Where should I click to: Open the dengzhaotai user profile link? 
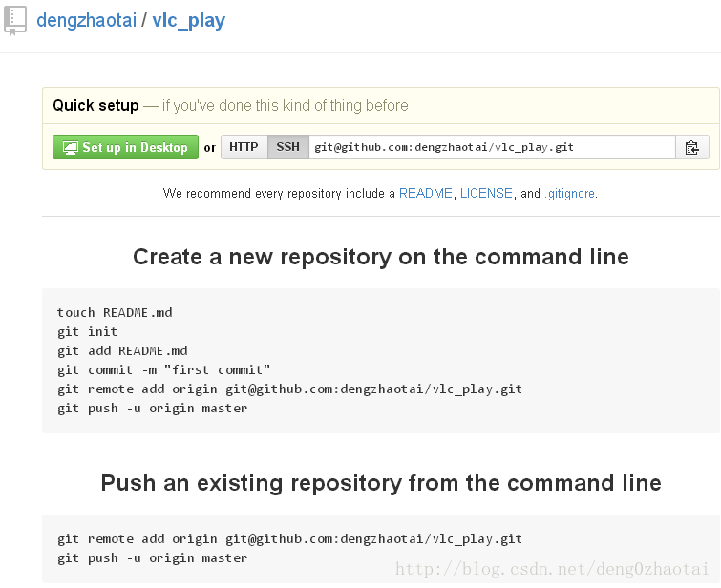coord(87,20)
